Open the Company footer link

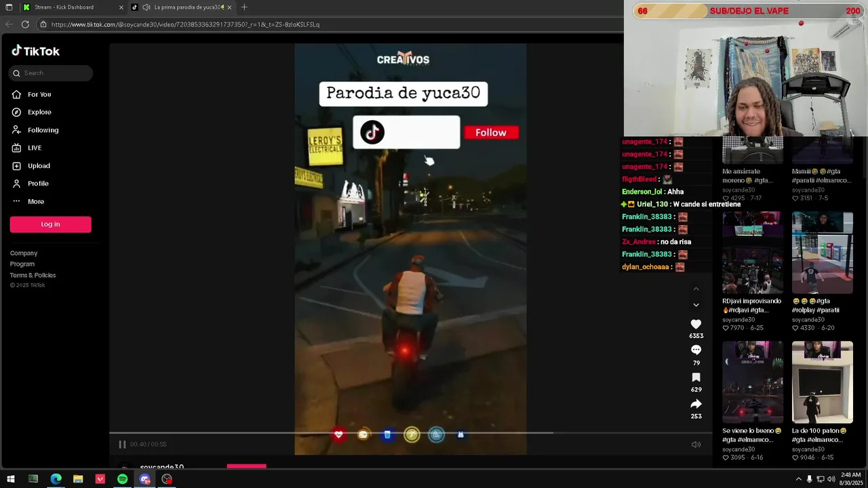pyautogui.click(x=24, y=253)
